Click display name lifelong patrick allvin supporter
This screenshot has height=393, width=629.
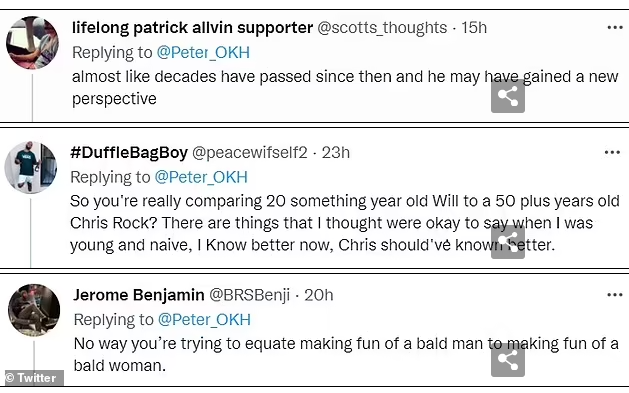tap(193, 28)
